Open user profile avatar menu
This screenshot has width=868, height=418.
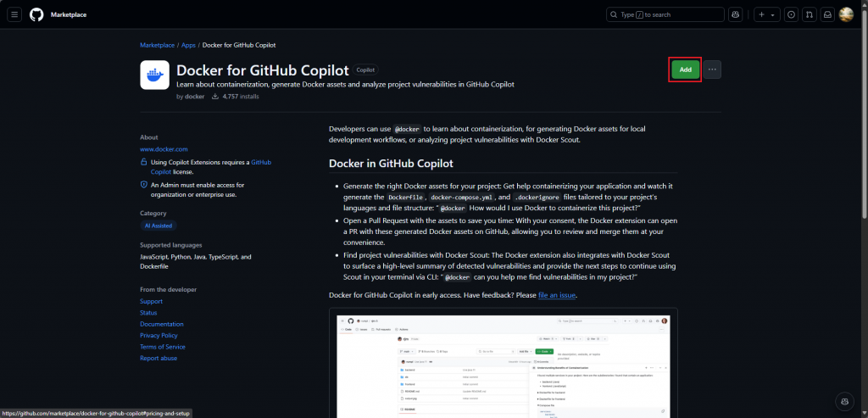[x=846, y=15]
